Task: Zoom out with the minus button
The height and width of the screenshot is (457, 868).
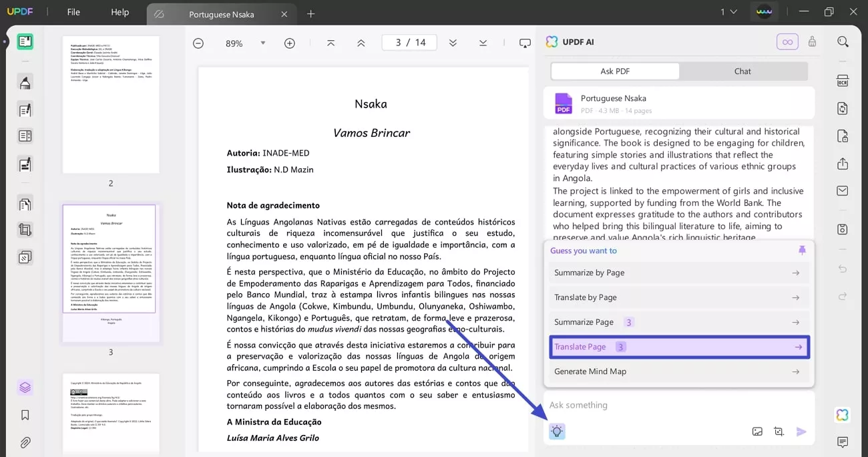Action: tap(198, 43)
